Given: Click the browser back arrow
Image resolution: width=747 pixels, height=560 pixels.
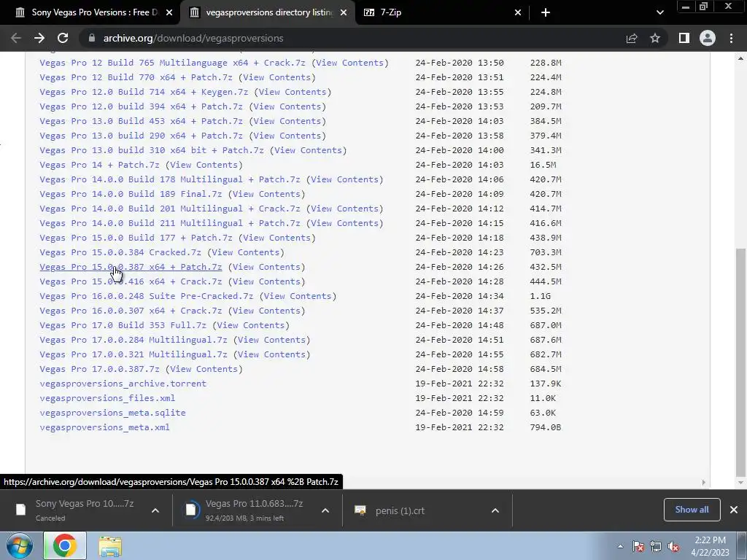Looking at the screenshot, I should click(x=16, y=38).
